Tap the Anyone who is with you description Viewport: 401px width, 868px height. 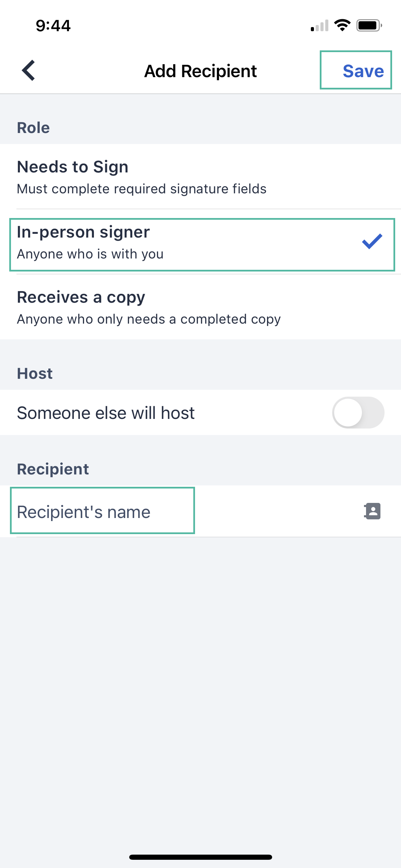click(90, 254)
